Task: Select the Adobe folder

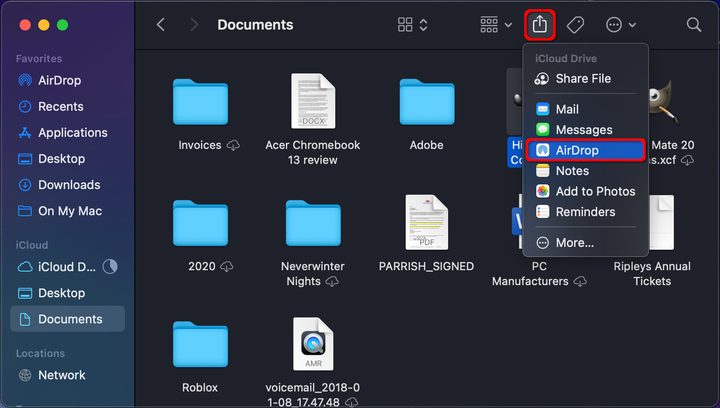Action: point(427,102)
